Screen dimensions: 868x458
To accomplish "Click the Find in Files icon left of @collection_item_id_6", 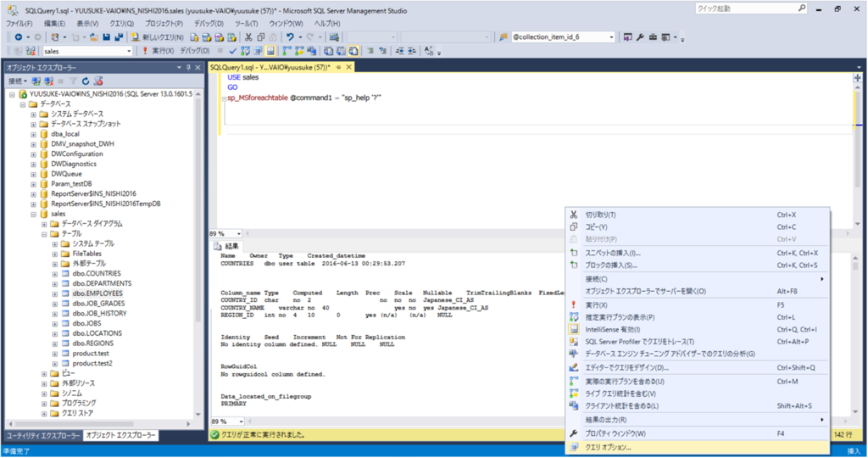I will 504,37.
